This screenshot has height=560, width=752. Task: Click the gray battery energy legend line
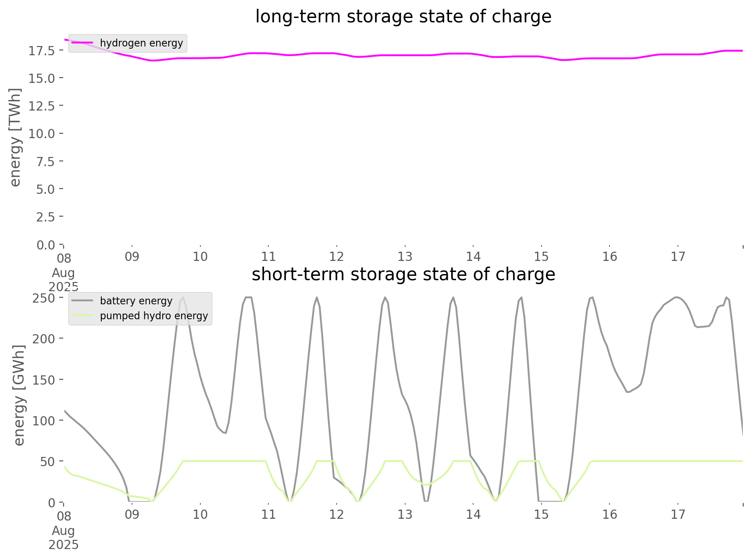pos(82,301)
